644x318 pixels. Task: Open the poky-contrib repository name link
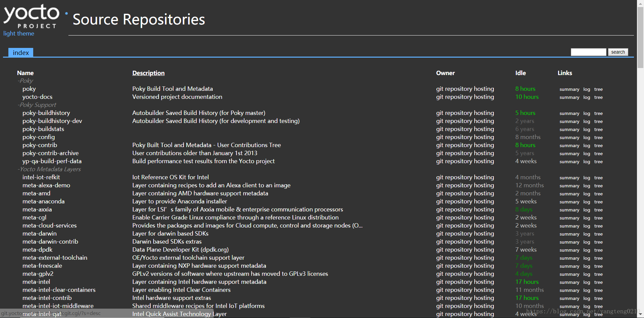click(x=40, y=145)
